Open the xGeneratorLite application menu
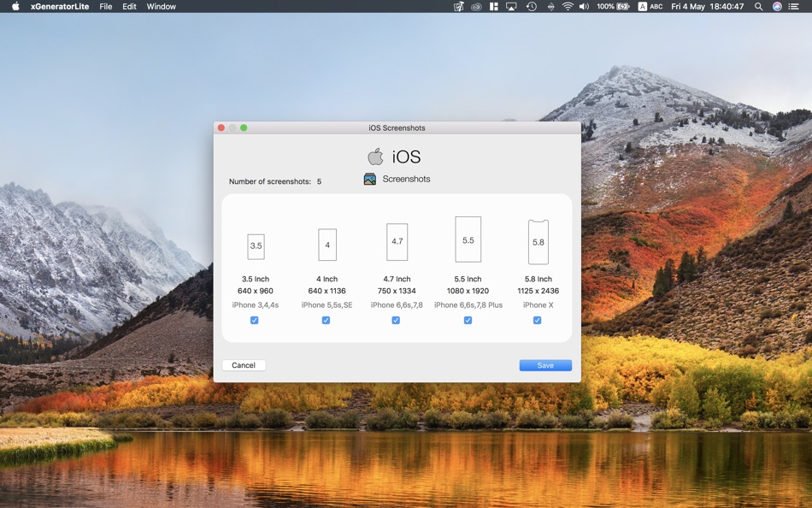Screen dimensions: 812x508 60,6
